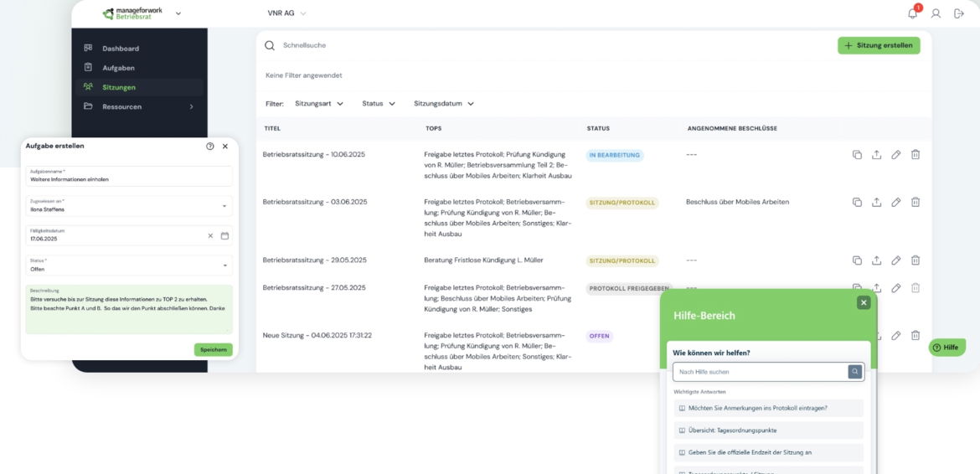Screen dimensions: 980x474
Task: Edit the 03.06.2025 Betriebsratssitzung
Action: 895,203
